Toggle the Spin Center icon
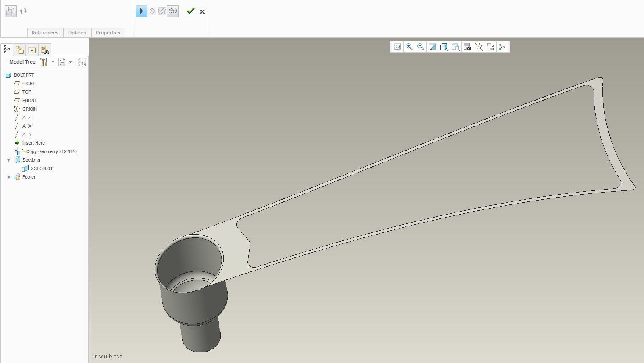Viewport: 644px width, 363px height. (x=502, y=47)
